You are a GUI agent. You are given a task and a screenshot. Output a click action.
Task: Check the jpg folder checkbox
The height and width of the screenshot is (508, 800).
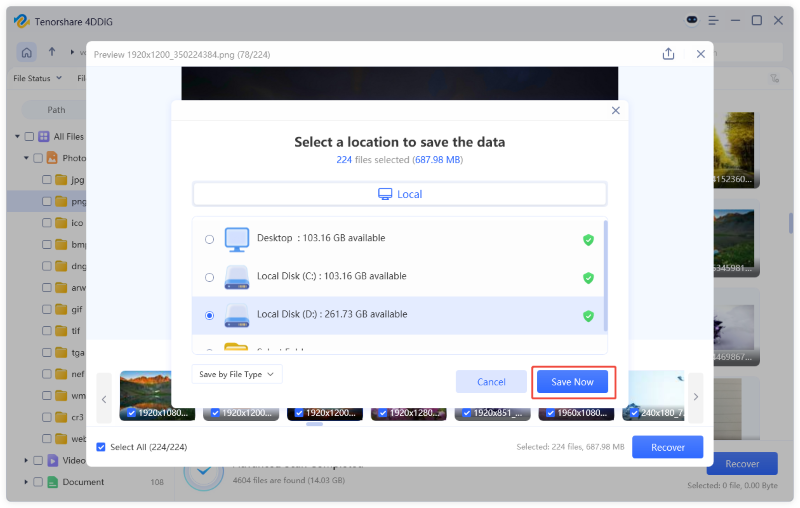[46, 180]
